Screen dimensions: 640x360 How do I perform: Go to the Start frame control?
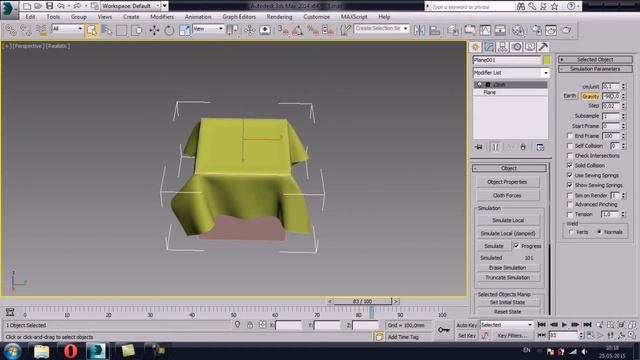point(542,325)
